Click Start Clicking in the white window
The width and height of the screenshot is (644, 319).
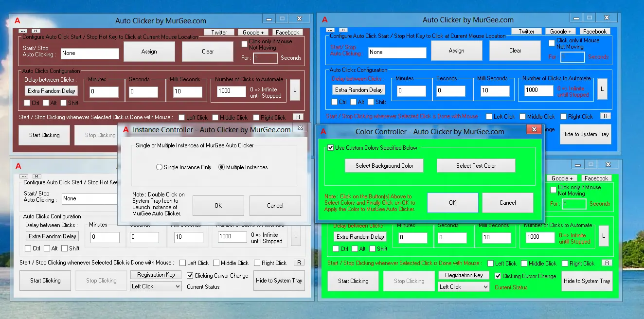tap(45, 281)
